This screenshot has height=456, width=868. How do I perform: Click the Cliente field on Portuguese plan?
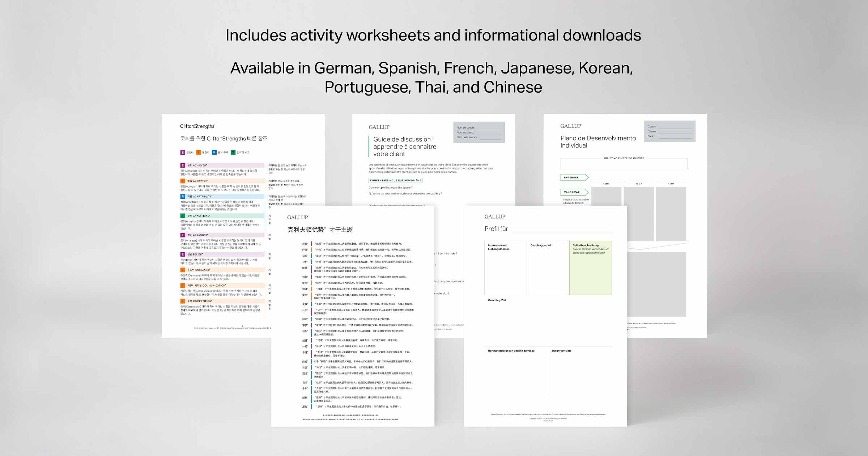click(670, 131)
